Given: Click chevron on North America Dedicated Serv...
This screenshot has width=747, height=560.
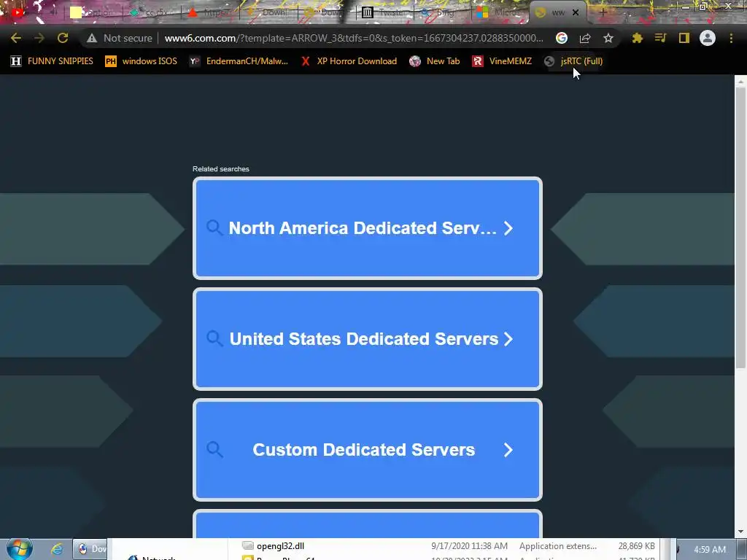Looking at the screenshot, I should [x=508, y=228].
